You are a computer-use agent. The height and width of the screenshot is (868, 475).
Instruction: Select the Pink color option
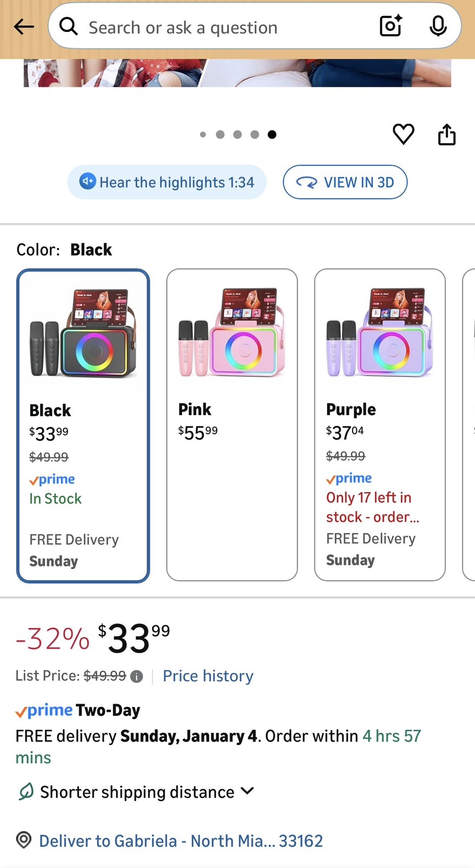[232, 424]
